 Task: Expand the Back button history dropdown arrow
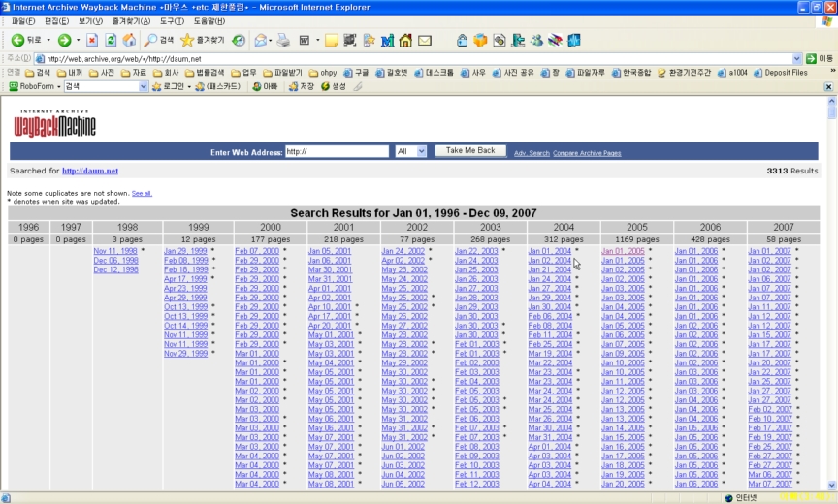pos(48,40)
